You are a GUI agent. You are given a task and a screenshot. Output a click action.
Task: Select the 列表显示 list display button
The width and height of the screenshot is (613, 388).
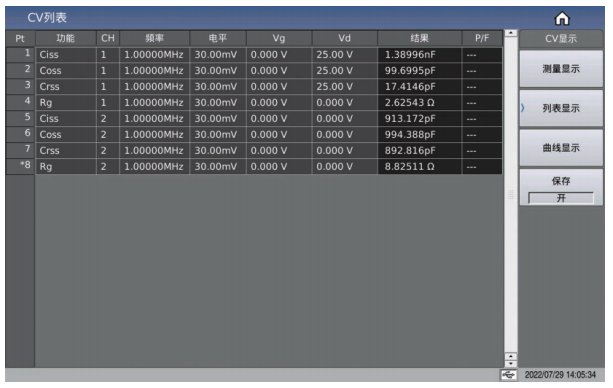point(561,108)
